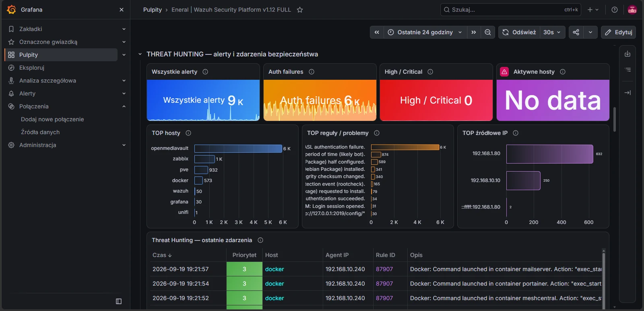Viewport: 644px width, 311px height.
Task: Sort table by Czas column
Action: point(162,255)
